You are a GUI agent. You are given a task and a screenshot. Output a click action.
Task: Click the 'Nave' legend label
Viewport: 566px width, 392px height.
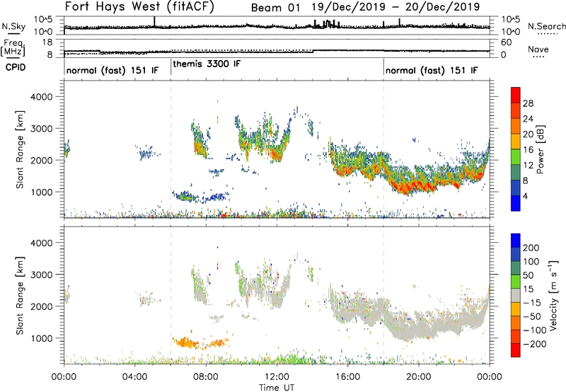pos(538,50)
